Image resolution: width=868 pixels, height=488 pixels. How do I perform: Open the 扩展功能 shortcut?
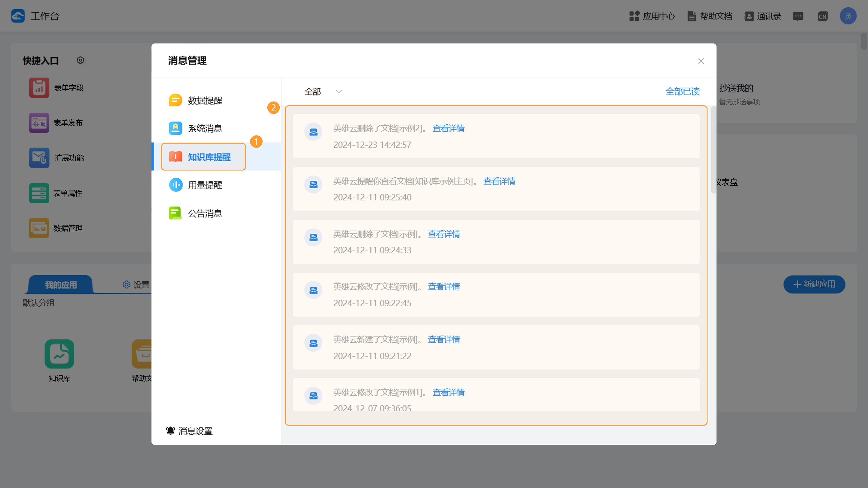coord(56,158)
